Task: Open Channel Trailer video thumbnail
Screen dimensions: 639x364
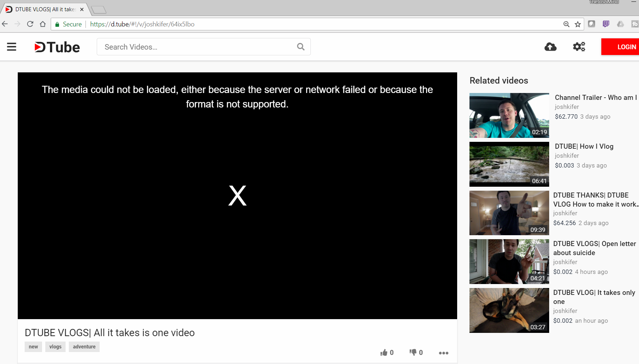Action: [x=509, y=115]
